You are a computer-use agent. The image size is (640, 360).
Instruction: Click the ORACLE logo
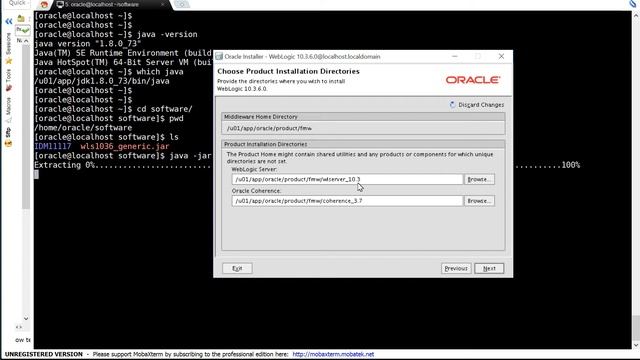pos(473,80)
